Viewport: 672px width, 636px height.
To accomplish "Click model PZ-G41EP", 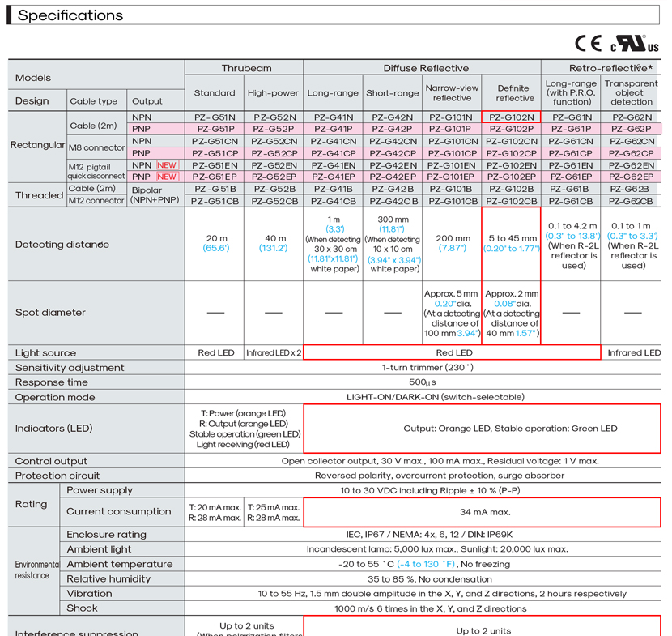I will click(x=334, y=177).
